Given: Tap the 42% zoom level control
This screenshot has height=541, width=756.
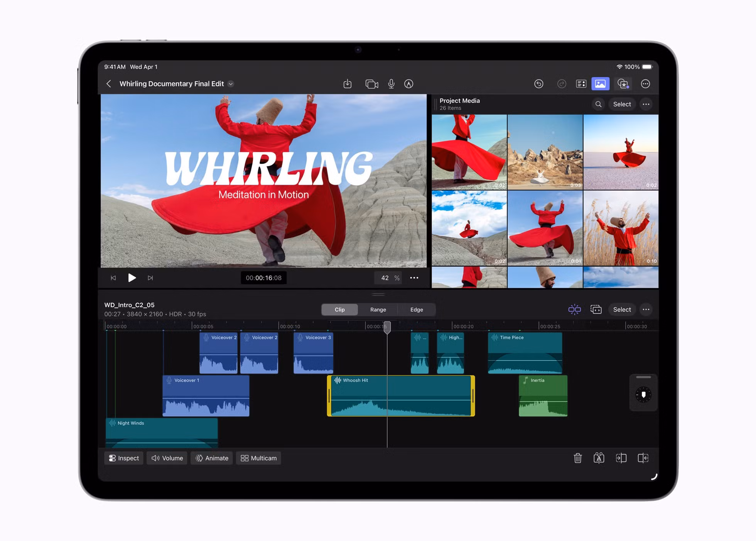Looking at the screenshot, I should [x=388, y=277].
